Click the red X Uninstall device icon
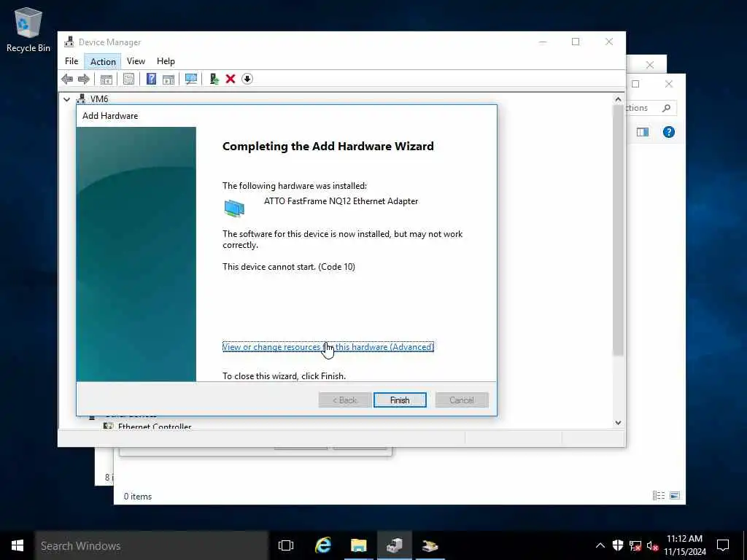 pos(231,79)
